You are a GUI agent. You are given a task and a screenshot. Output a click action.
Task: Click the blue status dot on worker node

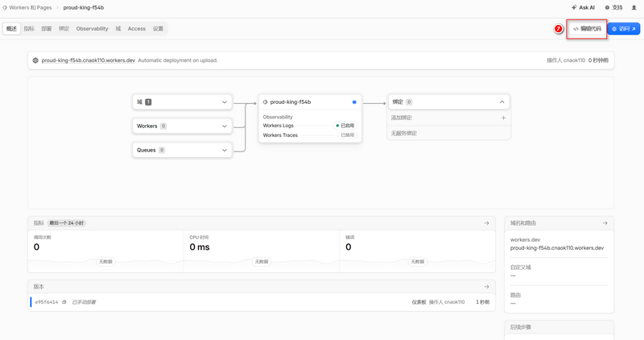(354, 102)
